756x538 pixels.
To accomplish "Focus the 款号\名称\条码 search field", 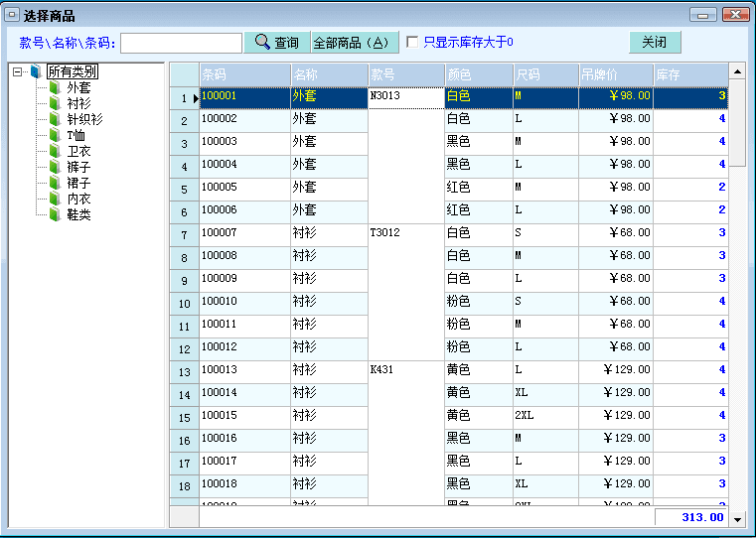I will pyautogui.click(x=181, y=43).
